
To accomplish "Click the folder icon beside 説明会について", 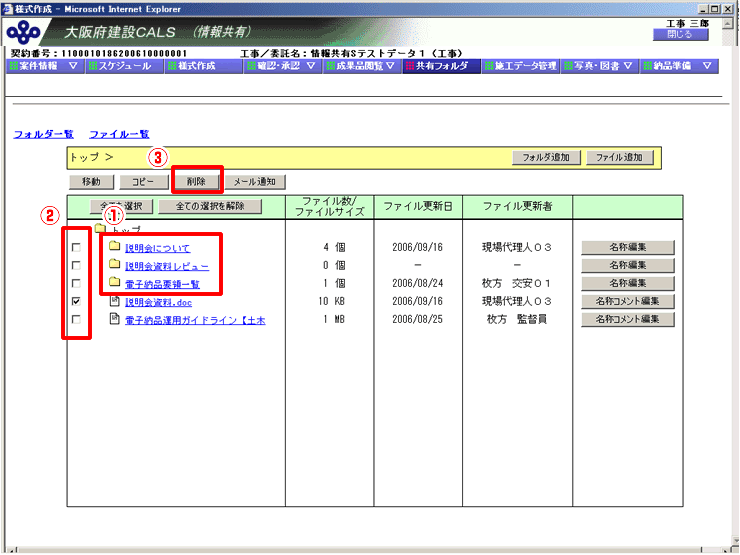I will coord(115,246).
